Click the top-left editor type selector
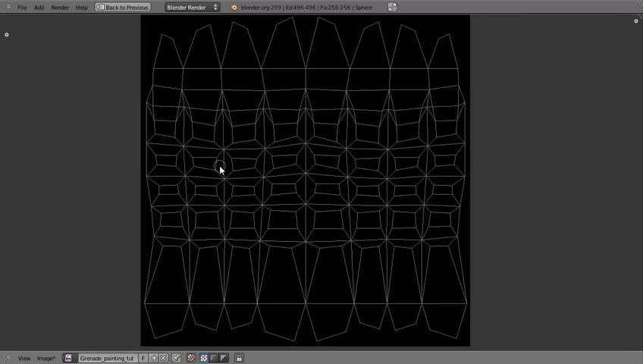Screen dimensions: 643x364 coord(8,7)
